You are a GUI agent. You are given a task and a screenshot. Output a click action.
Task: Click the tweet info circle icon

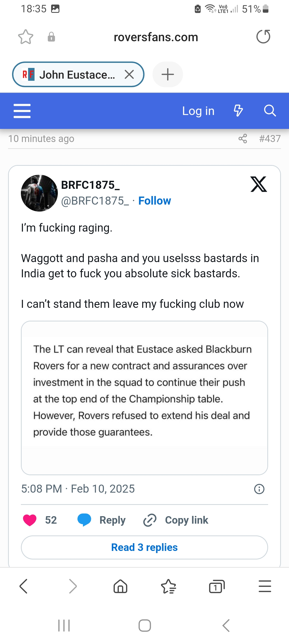pyautogui.click(x=259, y=489)
